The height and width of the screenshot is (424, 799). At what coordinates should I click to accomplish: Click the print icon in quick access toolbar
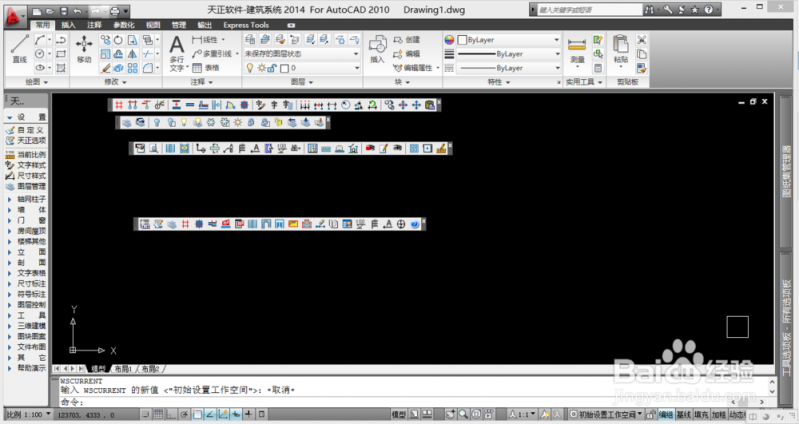tap(115, 11)
